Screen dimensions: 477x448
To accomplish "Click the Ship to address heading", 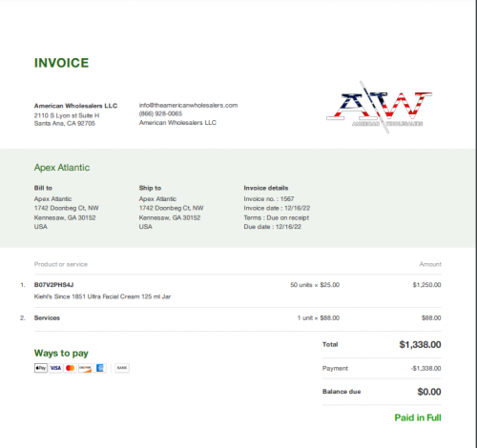I will (150, 188).
